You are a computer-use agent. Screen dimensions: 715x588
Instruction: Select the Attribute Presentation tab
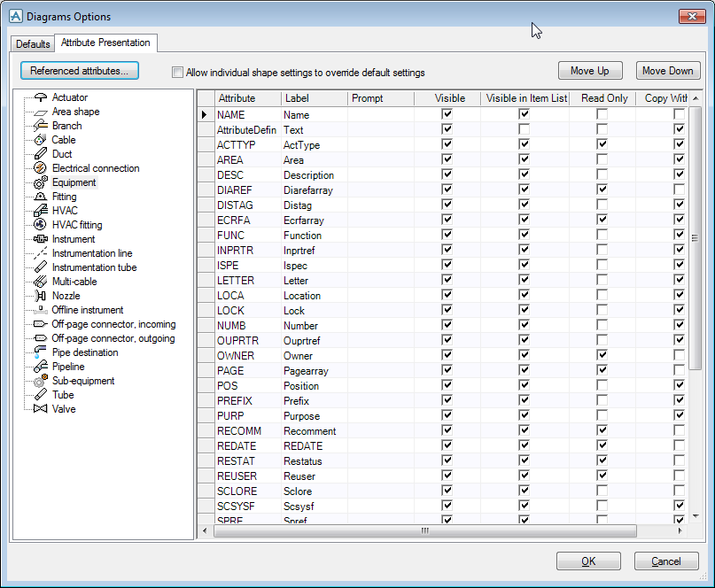pyautogui.click(x=105, y=43)
